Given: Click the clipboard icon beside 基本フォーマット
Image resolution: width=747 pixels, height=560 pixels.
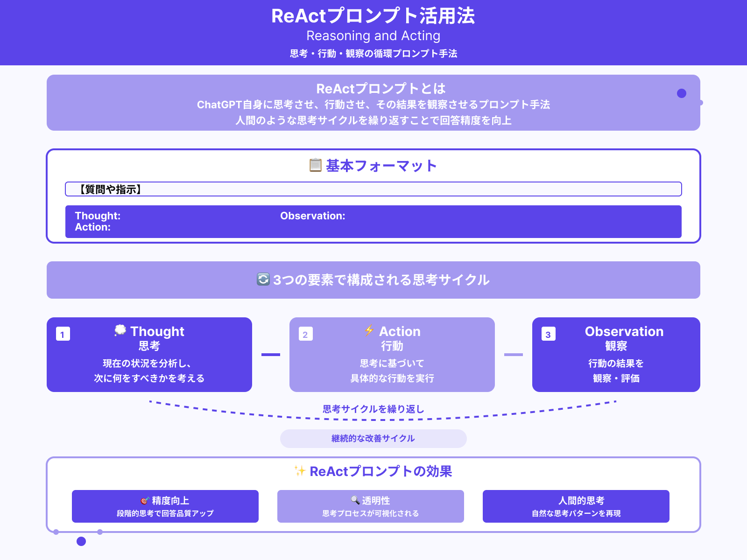Looking at the screenshot, I should point(316,165).
